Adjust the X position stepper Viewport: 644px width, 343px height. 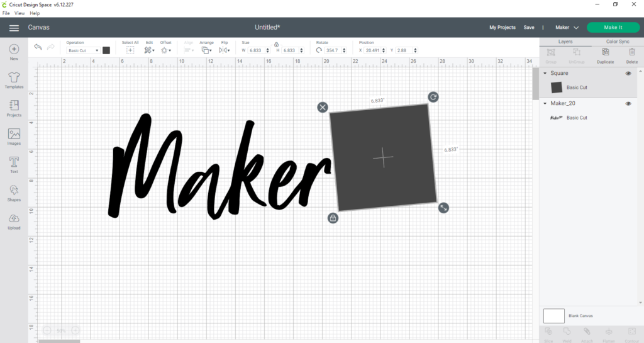point(384,50)
